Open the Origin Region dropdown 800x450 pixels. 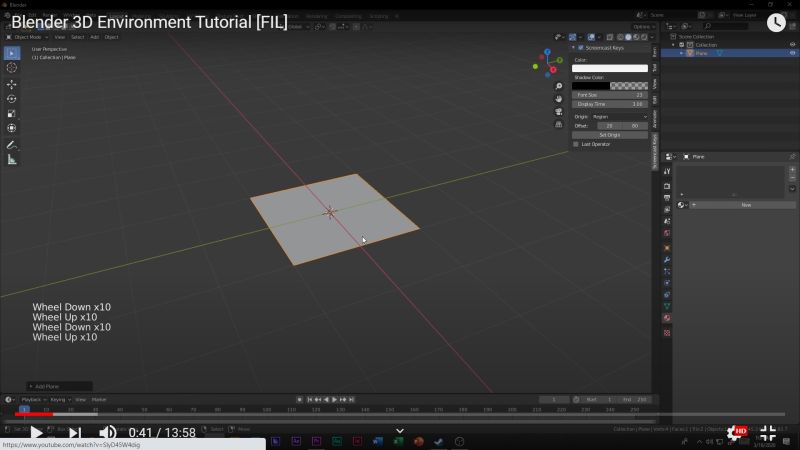click(619, 117)
